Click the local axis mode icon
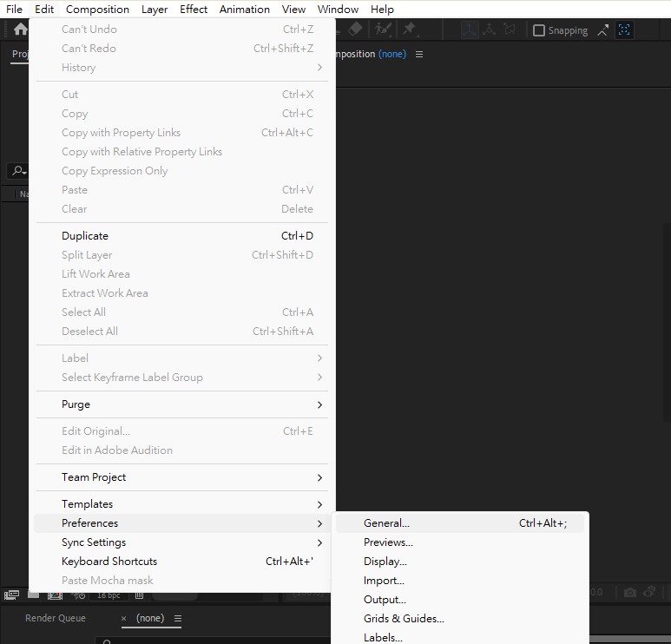The height and width of the screenshot is (644, 671). (470, 30)
